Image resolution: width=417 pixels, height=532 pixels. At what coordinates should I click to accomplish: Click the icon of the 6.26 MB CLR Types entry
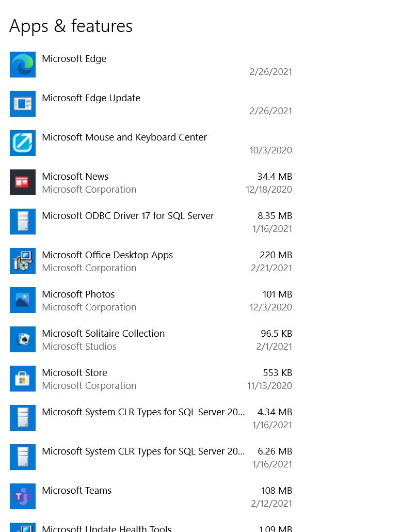pos(22,457)
